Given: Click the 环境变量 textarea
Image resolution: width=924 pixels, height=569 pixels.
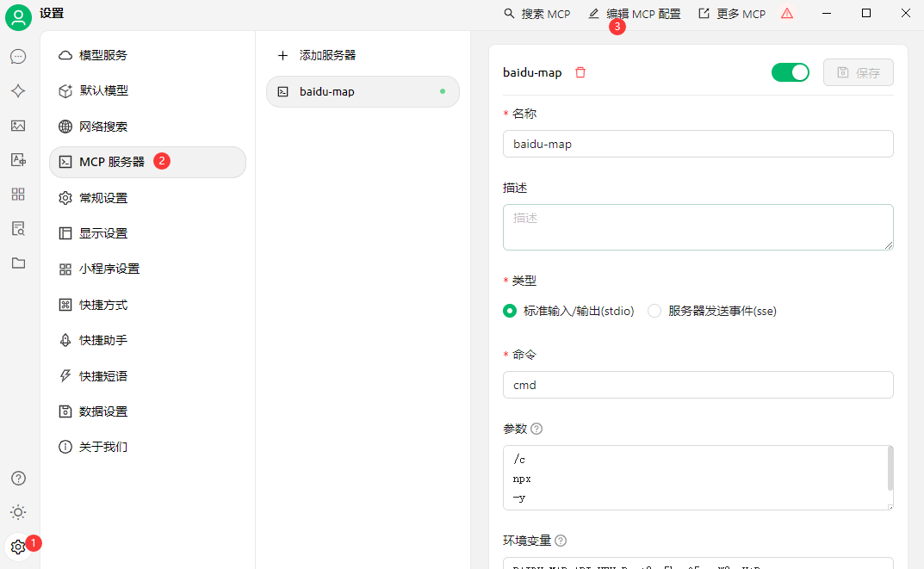Looking at the screenshot, I should click(x=698, y=563).
